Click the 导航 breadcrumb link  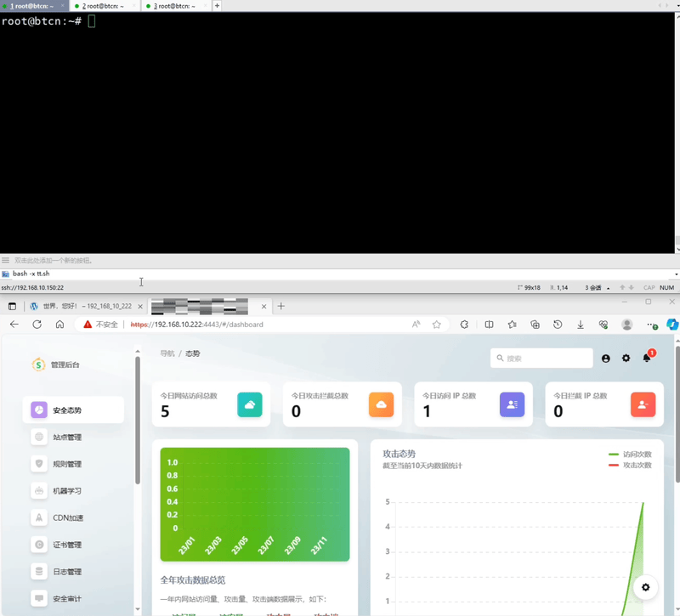[167, 353]
